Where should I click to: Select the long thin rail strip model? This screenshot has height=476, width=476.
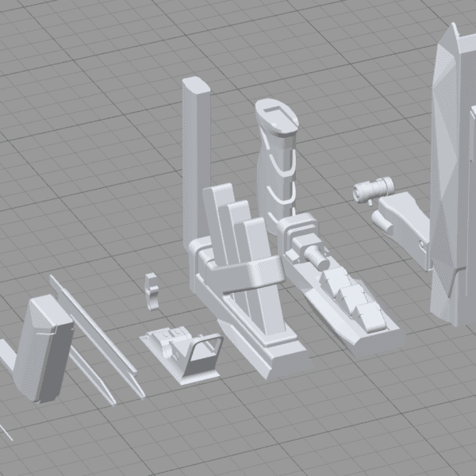tap(97, 337)
